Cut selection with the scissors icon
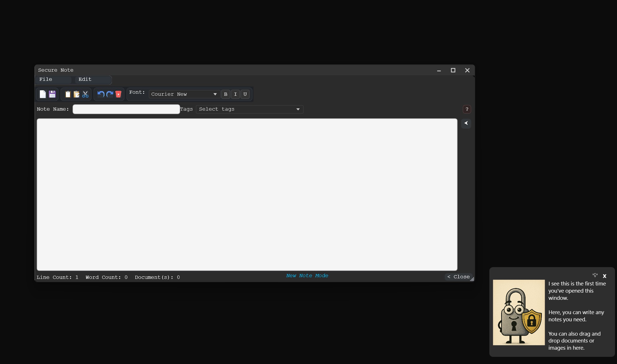The image size is (617, 364). 85,94
